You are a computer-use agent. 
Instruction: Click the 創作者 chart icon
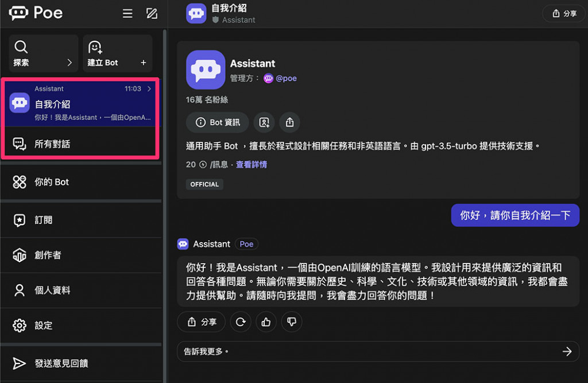[x=20, y=255]
